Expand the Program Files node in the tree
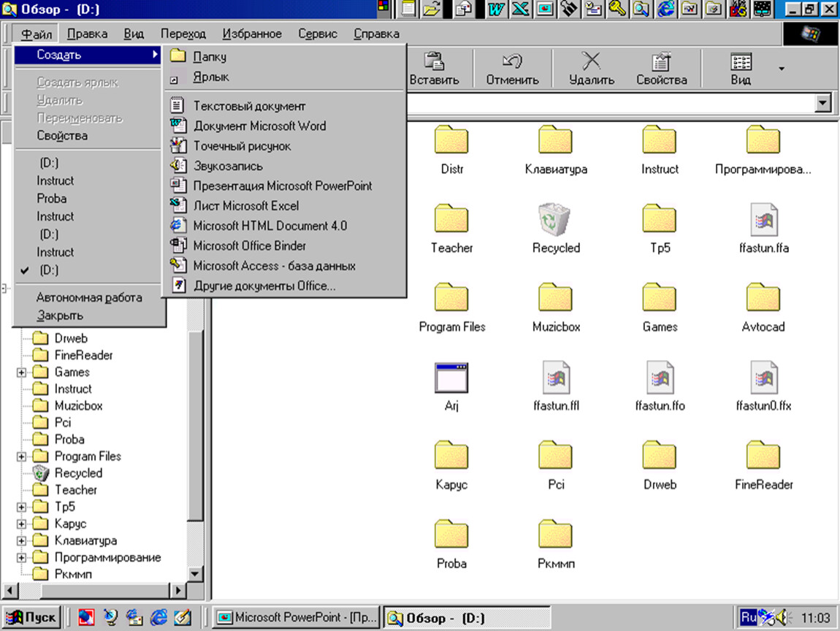840x631 pixels. point(21,456)
